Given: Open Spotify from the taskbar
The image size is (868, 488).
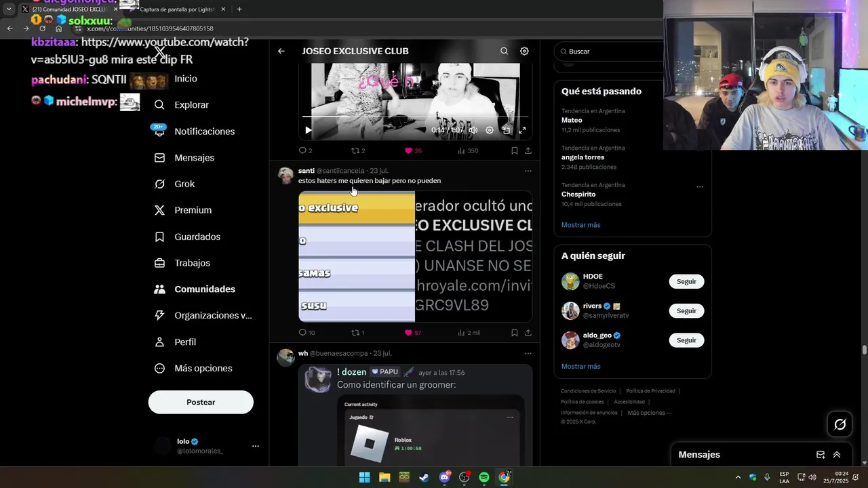Looking at the screenshot, I should click(x=484, y=477).
